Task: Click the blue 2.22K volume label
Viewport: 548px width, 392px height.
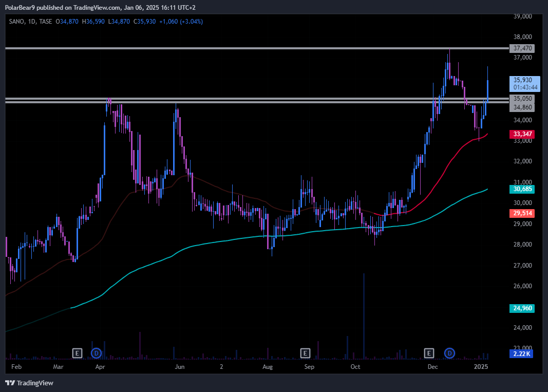Action: 521,354
